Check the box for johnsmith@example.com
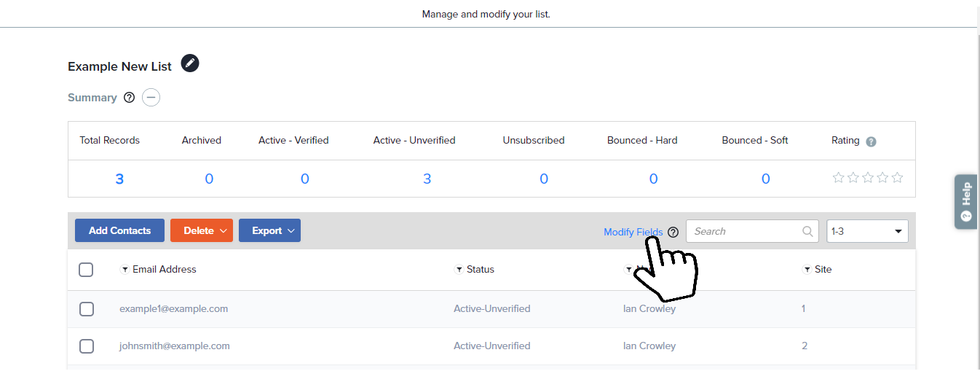The height and width of the screenshot is (382, 980). (87, 346)
